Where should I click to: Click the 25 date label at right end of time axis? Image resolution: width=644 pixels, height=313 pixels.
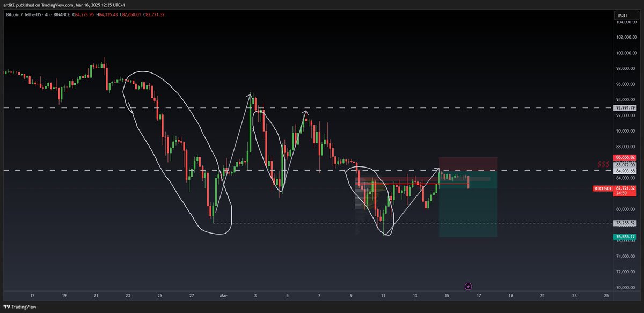(x=606, y=295)
